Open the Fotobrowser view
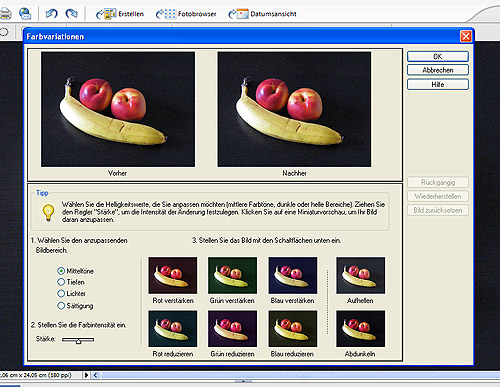The width and height of the screenshot is (500, 387). point(186,14)
